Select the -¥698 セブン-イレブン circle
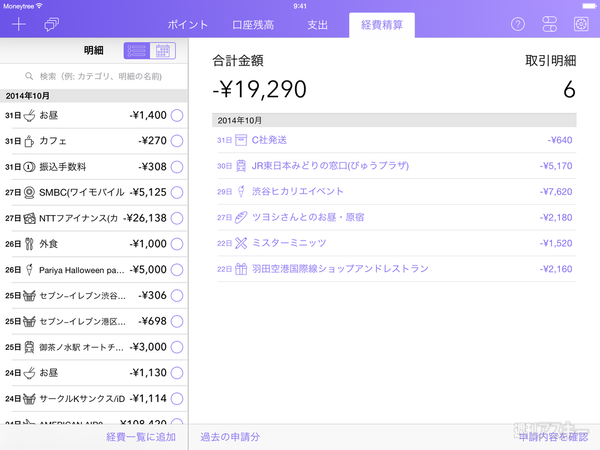600x450 pixels. (x=177, y=321)
